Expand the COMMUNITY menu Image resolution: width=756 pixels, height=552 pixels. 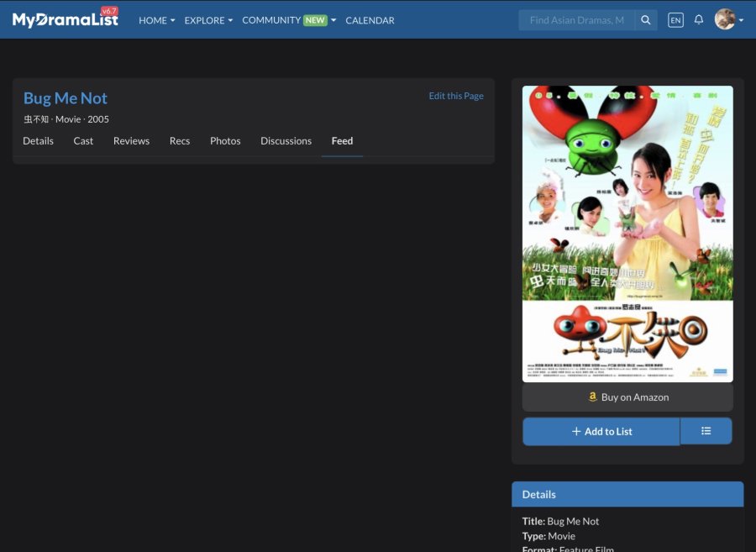click(289, 20)
